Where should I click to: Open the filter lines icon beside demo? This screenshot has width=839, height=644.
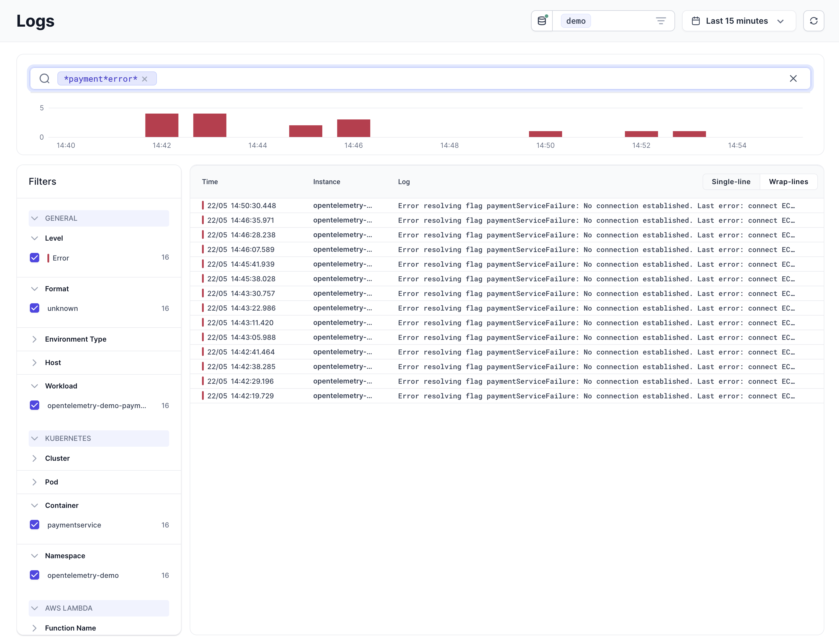pyautogui.click(x=660, y=21)
